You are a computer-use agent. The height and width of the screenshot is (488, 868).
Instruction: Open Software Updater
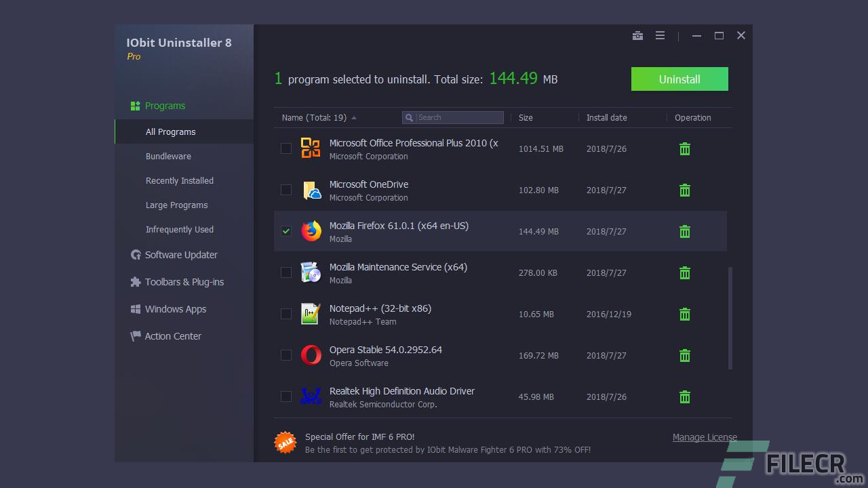[181, 255]
